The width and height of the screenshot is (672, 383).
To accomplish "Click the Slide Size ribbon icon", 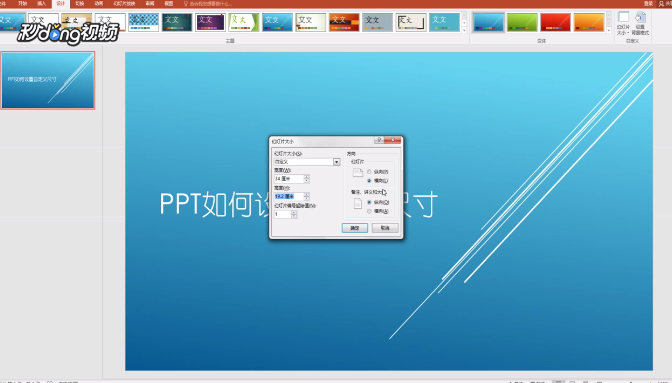I will [623, 23].
